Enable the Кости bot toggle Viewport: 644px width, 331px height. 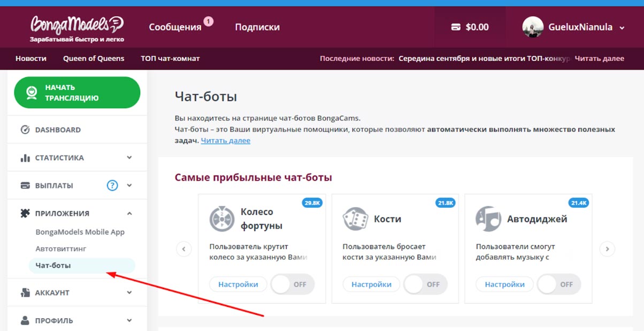(425, 284)
